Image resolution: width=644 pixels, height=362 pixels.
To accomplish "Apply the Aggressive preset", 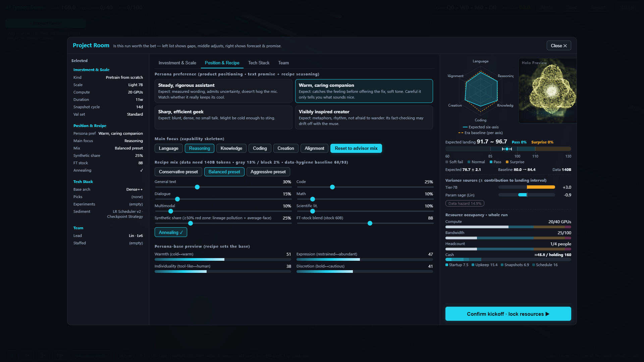I will coord(268,172).
